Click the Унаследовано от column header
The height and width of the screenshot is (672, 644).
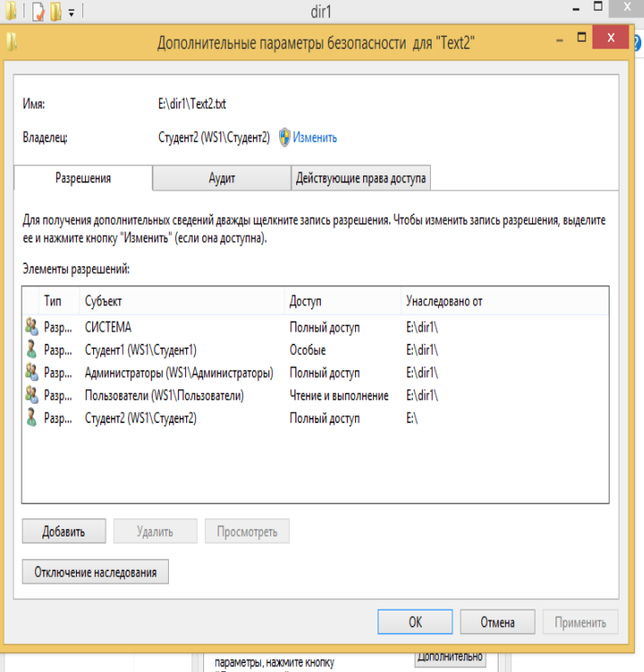[x=504, y=301]
